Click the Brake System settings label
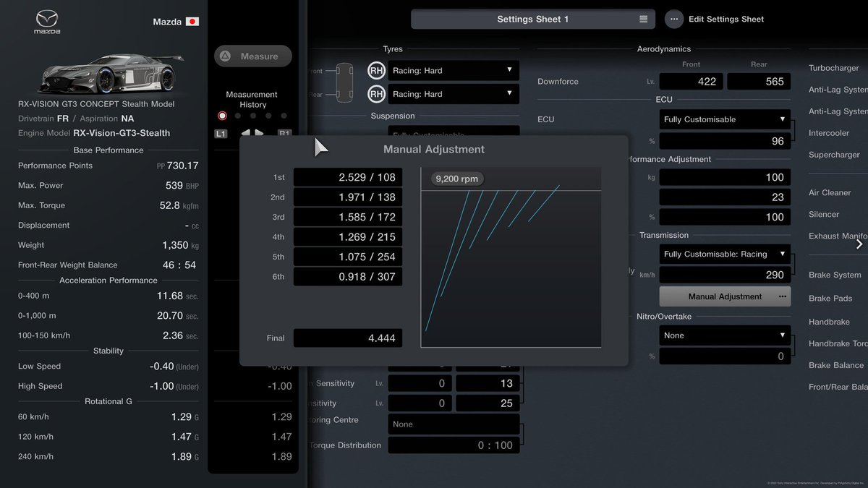This screenshot has height=488, width=868. click(835, 275)
